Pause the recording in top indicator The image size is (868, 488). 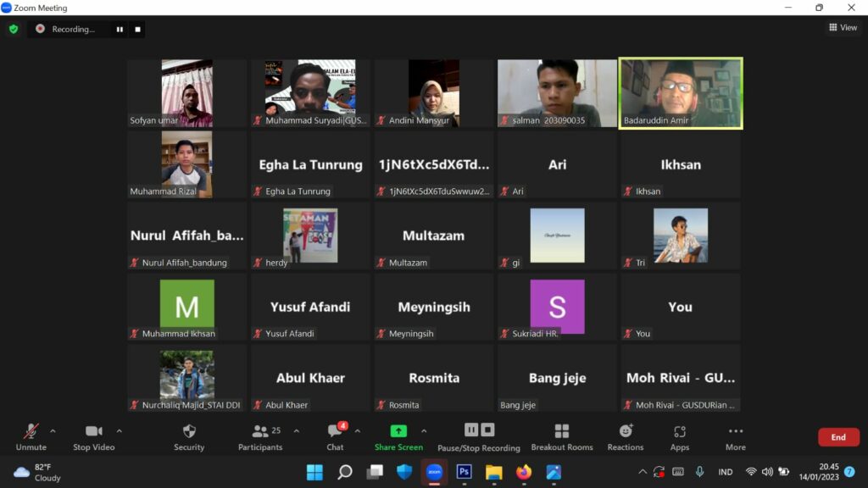click(120, 29)
